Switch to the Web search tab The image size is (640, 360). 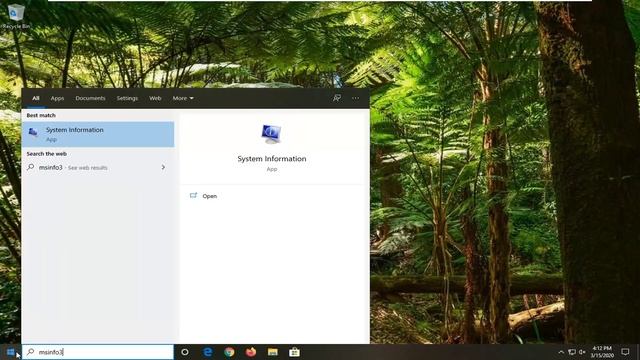tap(155, 98)
